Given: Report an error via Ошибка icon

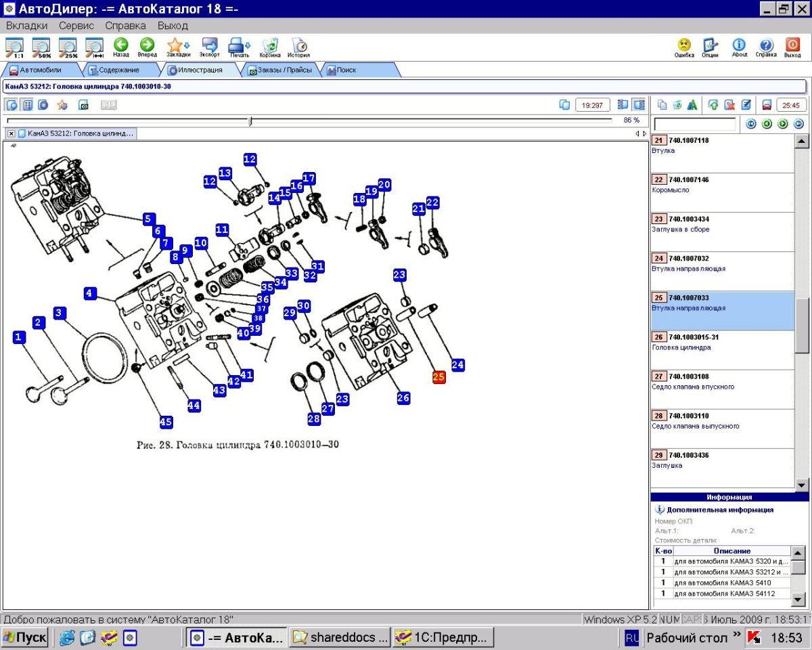Looking at the screenshot, I should click(684, 47).
